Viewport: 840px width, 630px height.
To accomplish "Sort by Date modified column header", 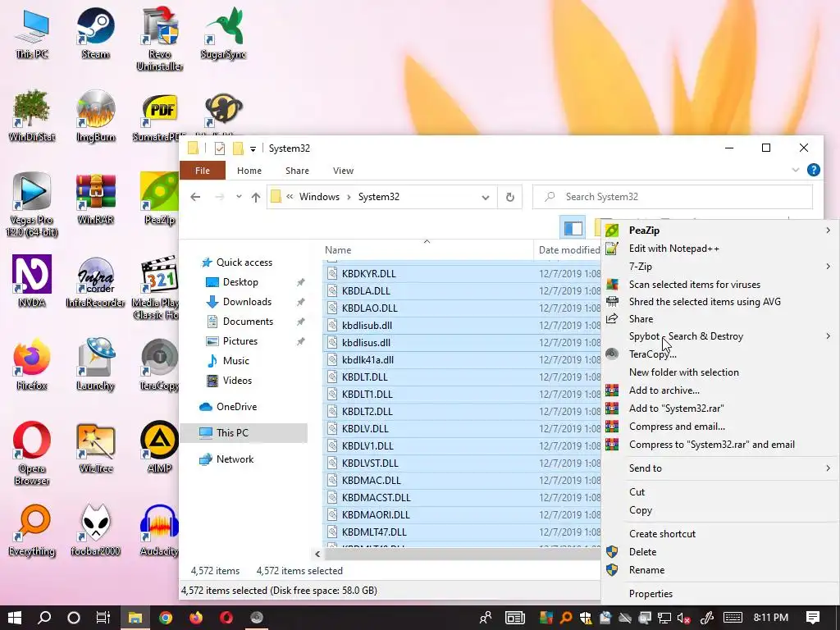I will pyautogui.click(x=569, y=249).
